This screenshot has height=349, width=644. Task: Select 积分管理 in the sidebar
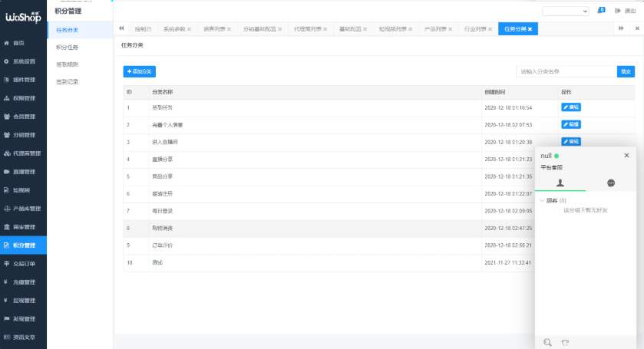pyautogui.click(x=23, y=245)
